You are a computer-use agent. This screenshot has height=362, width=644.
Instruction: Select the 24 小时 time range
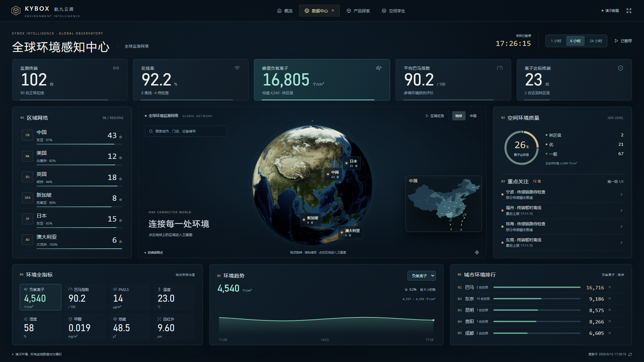click(596, 41)
